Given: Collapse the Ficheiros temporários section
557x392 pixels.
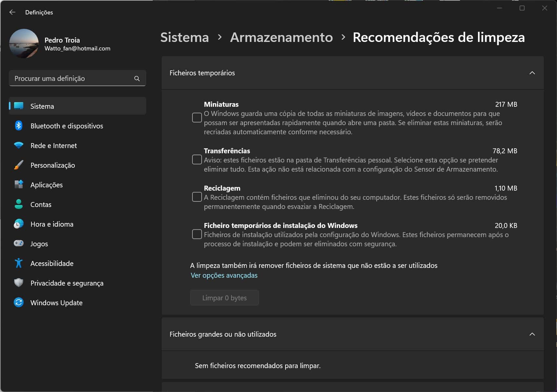Looking at the screenshot, I should pyautogui.click(x=532, y=73).
